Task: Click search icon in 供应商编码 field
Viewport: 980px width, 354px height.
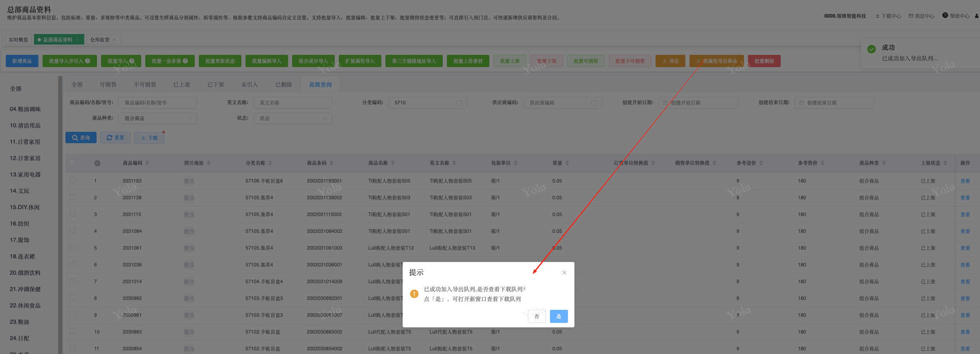Action: 594,103
